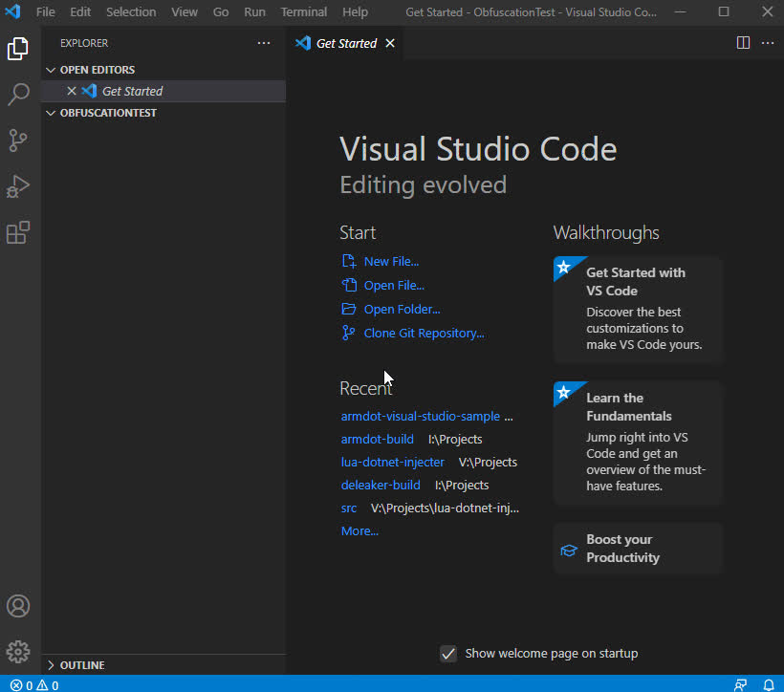Viewport: 784px width, 692px height.
Task: Open the Extensions view
Action: coord(19,232)
